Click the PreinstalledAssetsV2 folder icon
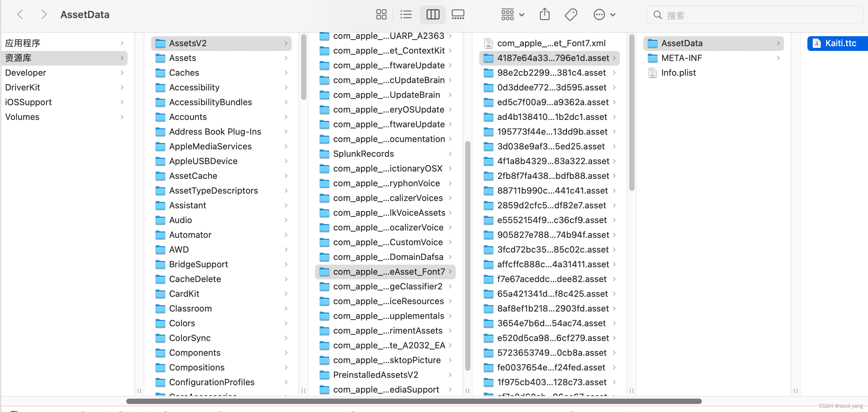The height and width of the screenshot is (412, 868). [324, 374]
